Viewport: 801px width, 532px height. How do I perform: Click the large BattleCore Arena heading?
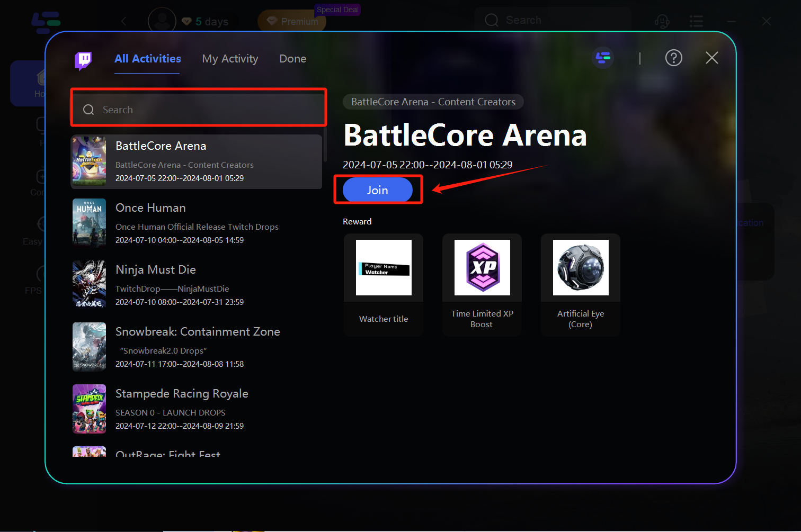(x=465, y=136)
